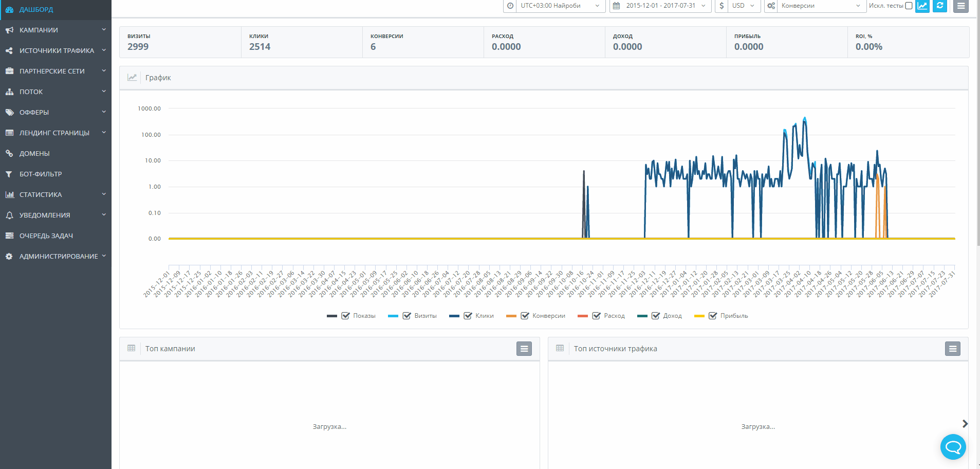Expand Администрирование submenu chevron
Viewport: 980px width, 469px height.
point(104,256)
